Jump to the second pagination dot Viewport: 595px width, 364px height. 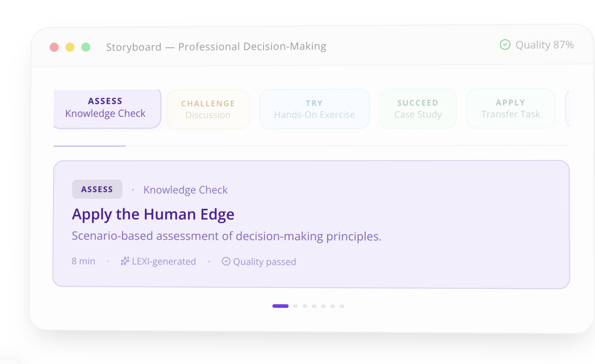coord(296,306)
